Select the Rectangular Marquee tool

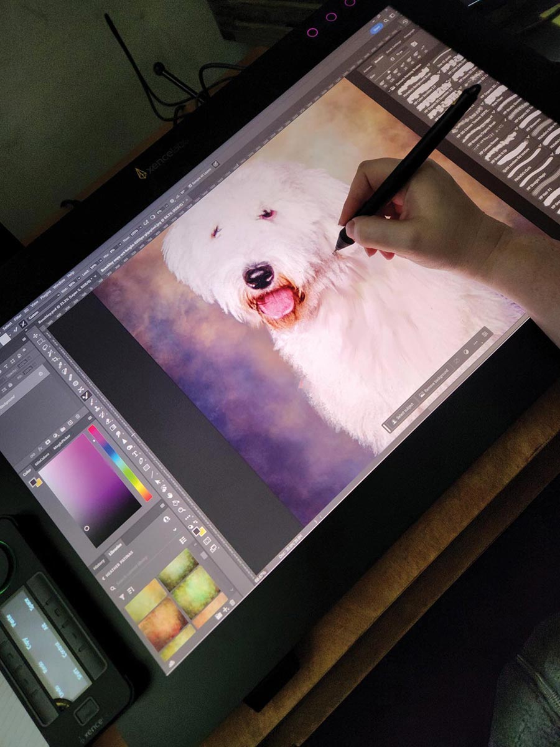(40, 343)
